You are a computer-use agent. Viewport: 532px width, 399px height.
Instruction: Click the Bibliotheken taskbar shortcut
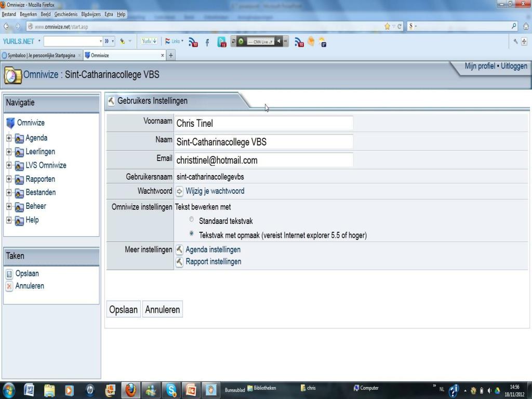coord(262,388)
